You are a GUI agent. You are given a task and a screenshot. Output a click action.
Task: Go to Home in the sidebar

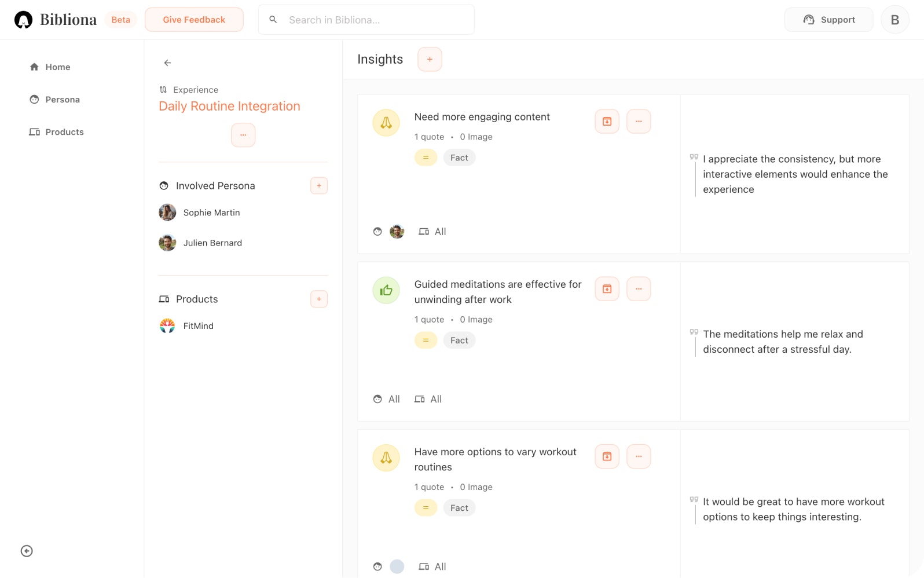[50, 67]
